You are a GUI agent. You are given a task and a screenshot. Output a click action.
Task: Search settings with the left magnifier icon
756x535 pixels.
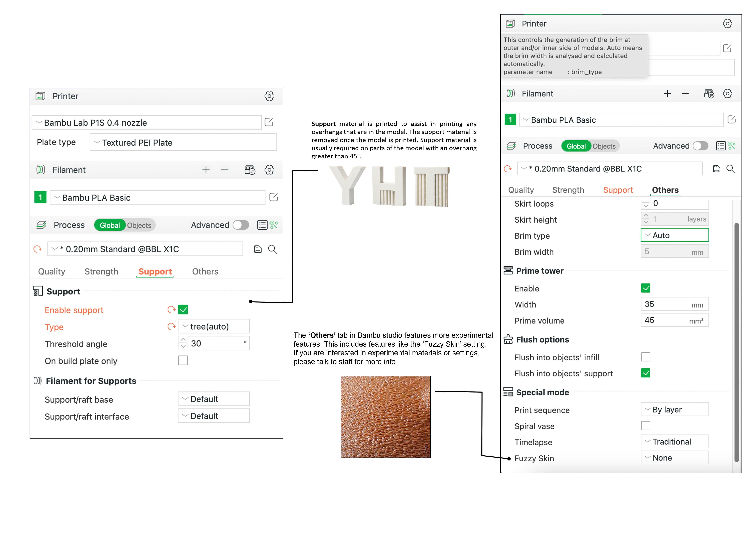click(x=272, y=249)
